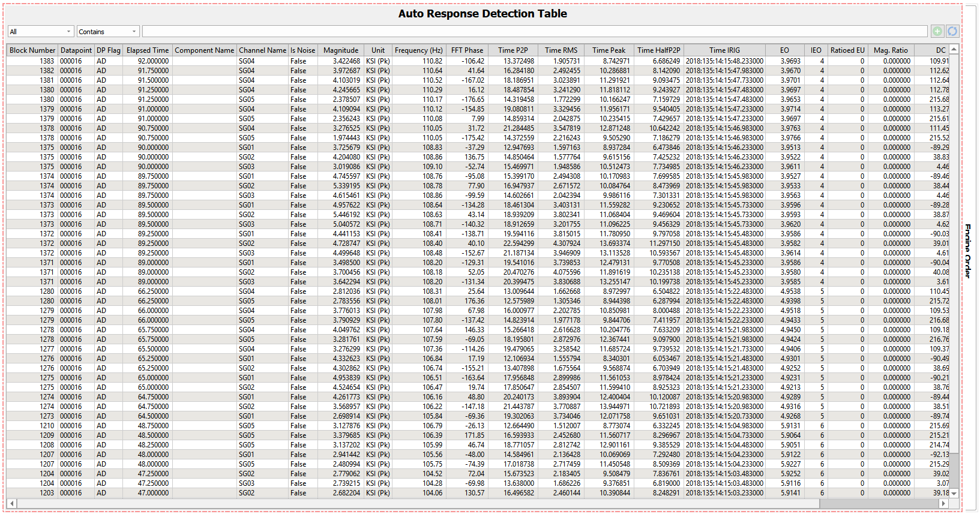Sort by DP Flag column header
The height and width of the screenshot is (514, 980).
tap(109, 50)
